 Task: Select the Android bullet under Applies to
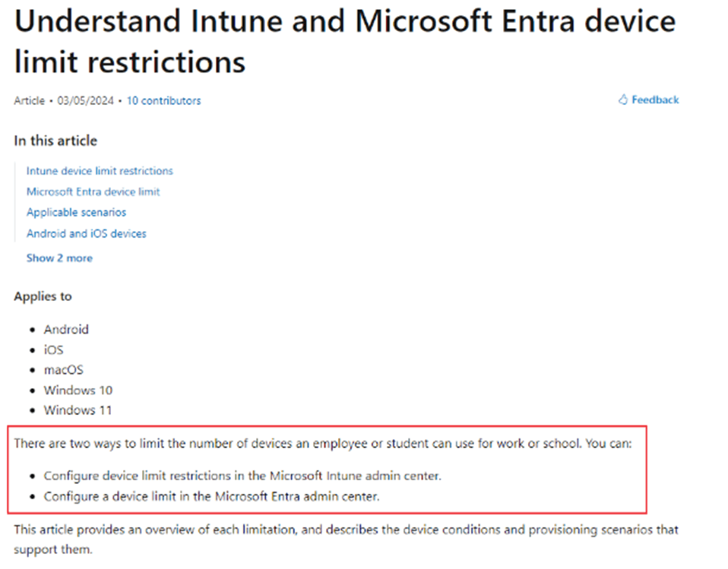coord(66,329)
